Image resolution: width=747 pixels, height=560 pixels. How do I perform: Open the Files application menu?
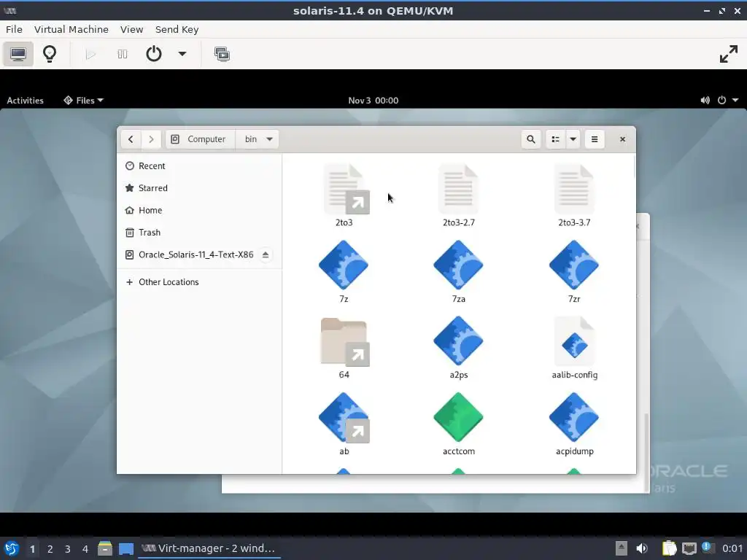[x=84, y=101]
